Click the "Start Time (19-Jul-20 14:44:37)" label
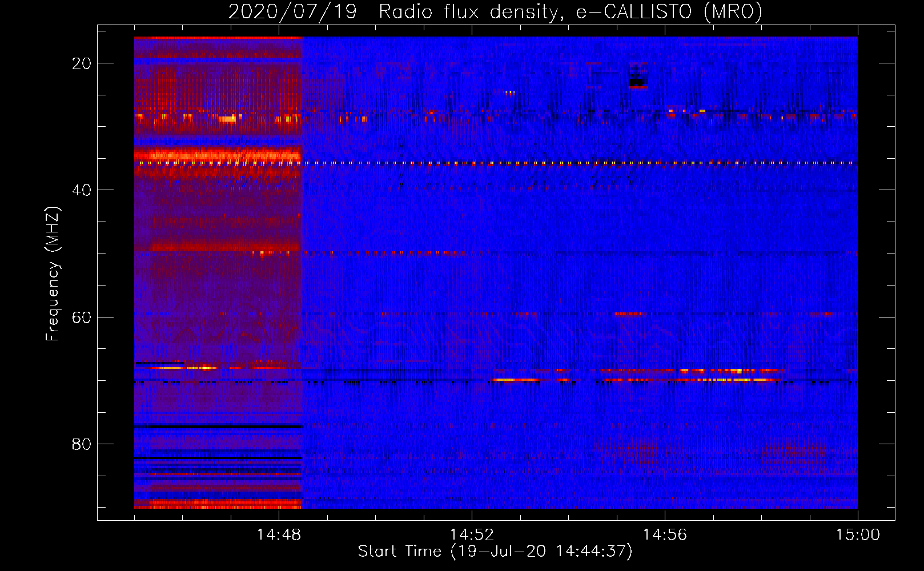 tap(495, 552)
